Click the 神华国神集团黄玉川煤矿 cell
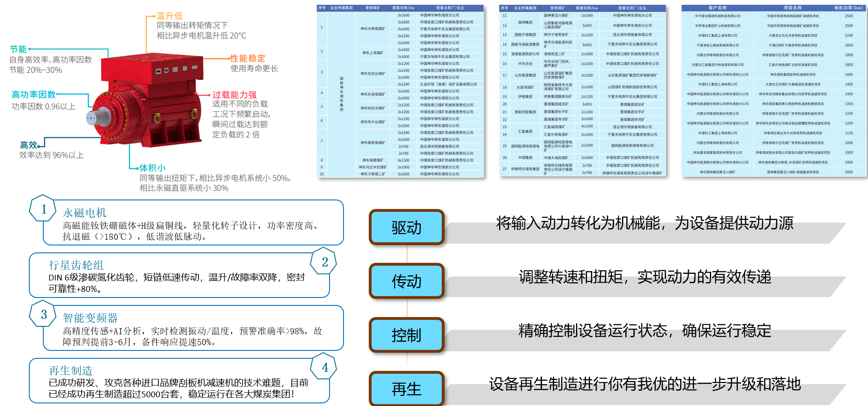This screenshot has width=868, height=406. click(718, 172)
